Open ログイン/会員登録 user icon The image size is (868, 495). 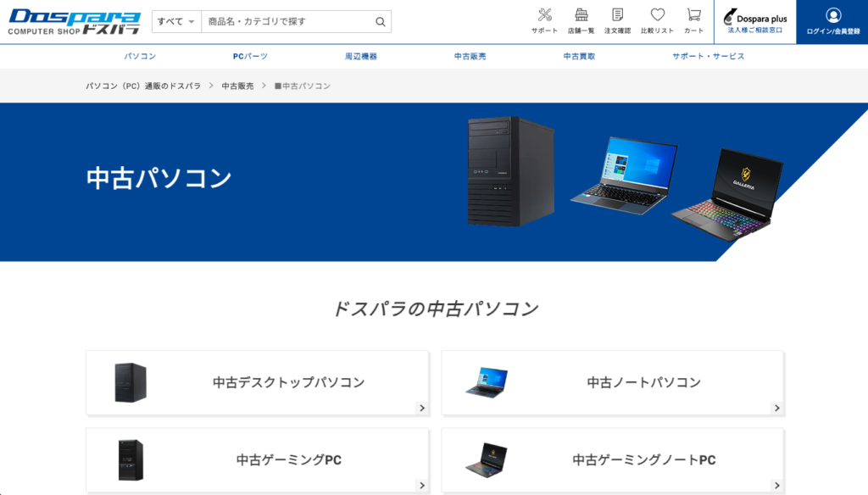[833, 15]
